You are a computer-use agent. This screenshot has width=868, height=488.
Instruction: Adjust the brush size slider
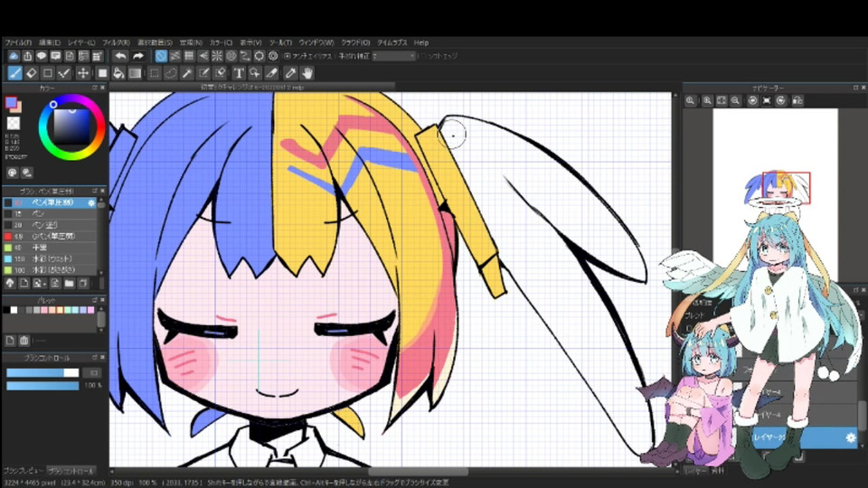point(42,373)
